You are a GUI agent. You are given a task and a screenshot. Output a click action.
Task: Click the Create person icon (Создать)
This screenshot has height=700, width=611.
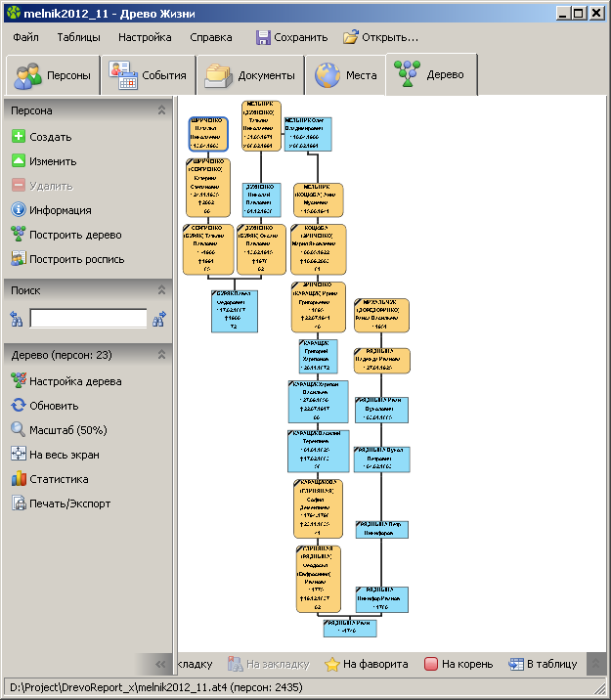click(x=18, y=138)
